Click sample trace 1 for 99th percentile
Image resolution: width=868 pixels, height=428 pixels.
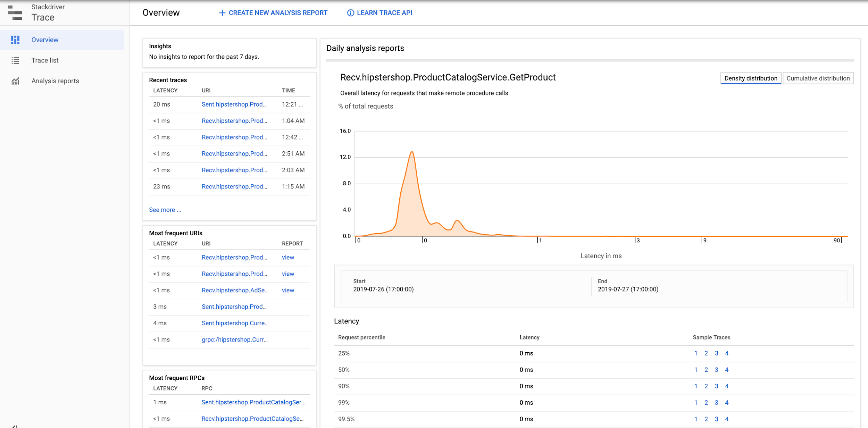[x=696, y=403]
